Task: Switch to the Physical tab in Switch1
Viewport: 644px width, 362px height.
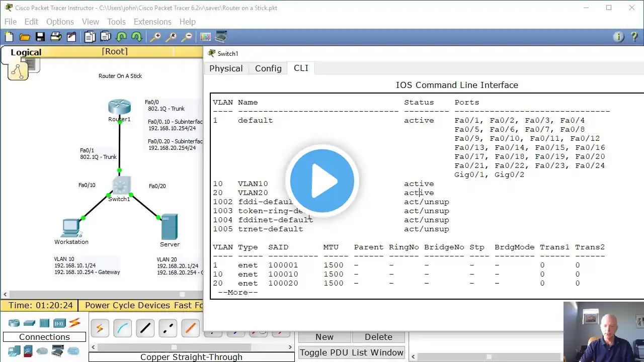Action: click(226, 68)
